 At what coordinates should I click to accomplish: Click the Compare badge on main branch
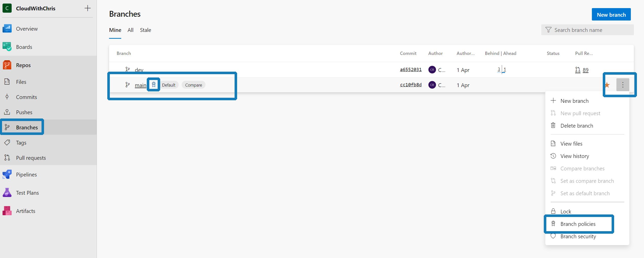[193, 85]
